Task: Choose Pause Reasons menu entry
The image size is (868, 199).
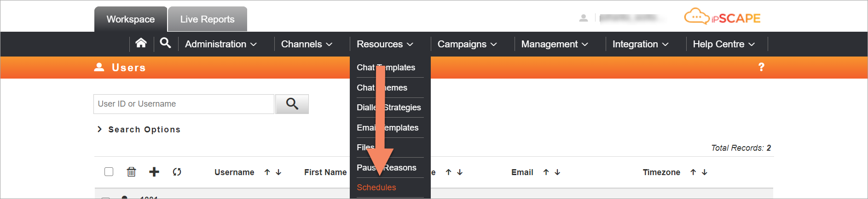Action: (x=387, y=168)
